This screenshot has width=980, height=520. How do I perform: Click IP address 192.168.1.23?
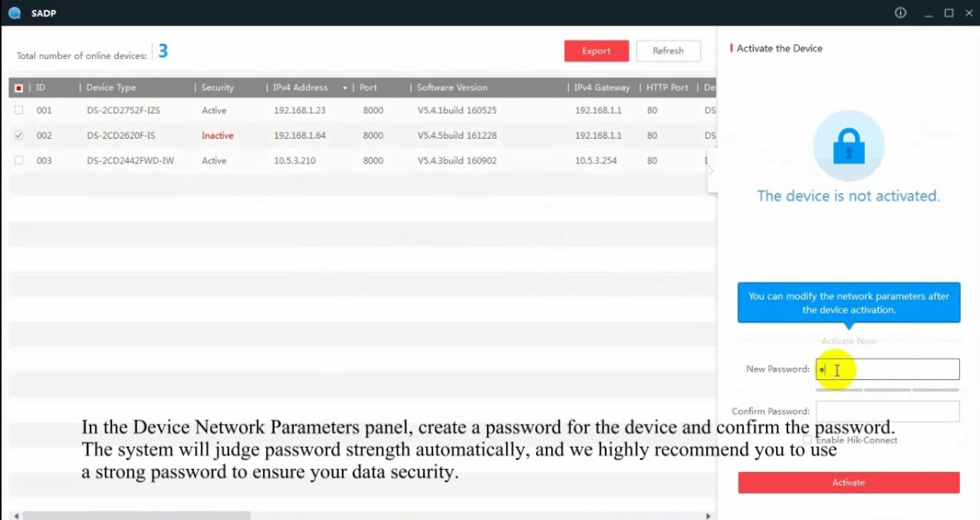coord(300,110)
